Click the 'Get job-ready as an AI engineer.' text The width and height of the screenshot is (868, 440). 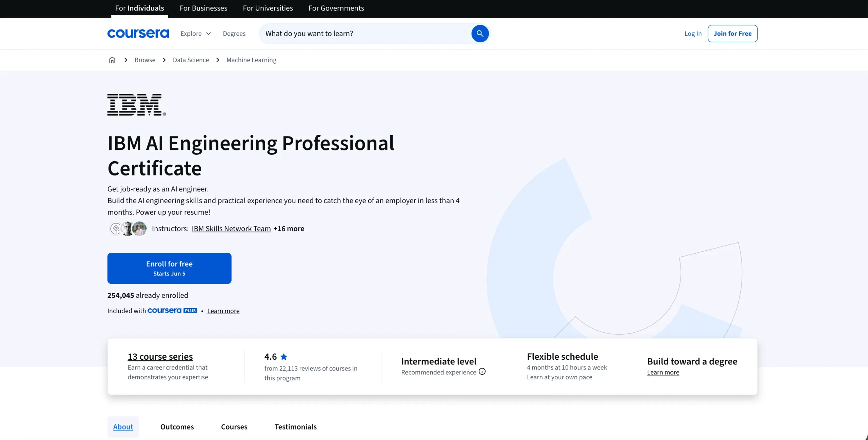(x=158, y=189)
